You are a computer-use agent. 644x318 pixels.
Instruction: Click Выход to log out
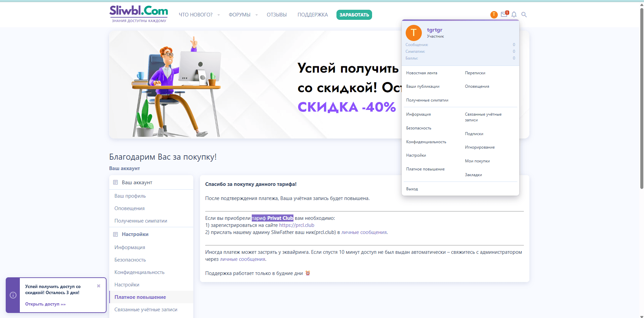tap(412, 189)
